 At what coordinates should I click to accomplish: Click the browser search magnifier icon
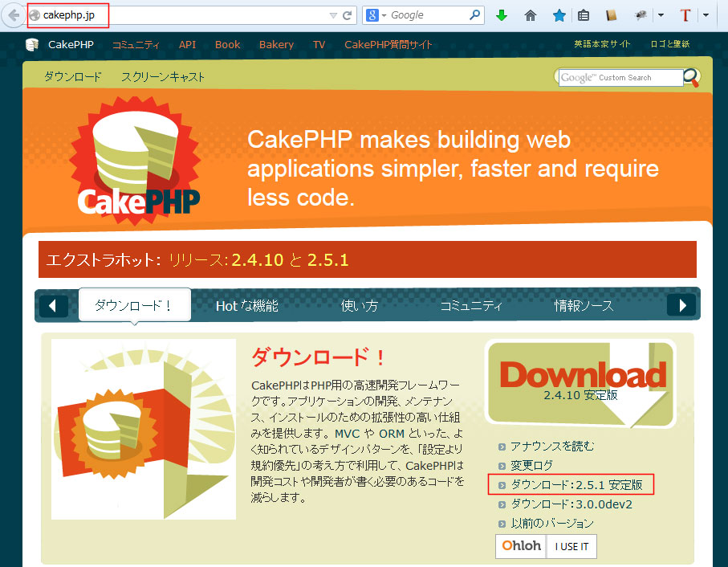click(474, 15)
